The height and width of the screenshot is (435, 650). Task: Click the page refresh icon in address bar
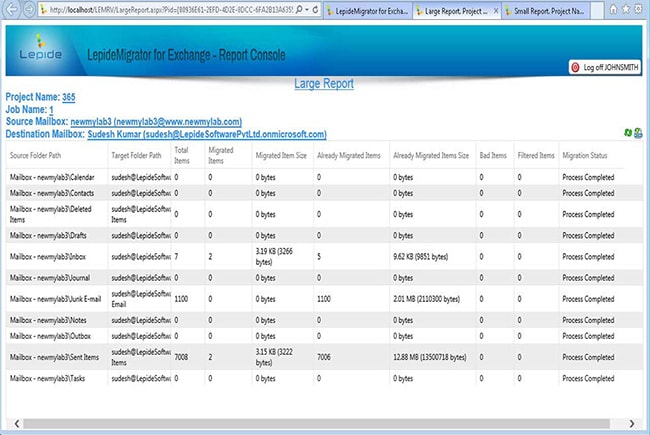[316, 10]
